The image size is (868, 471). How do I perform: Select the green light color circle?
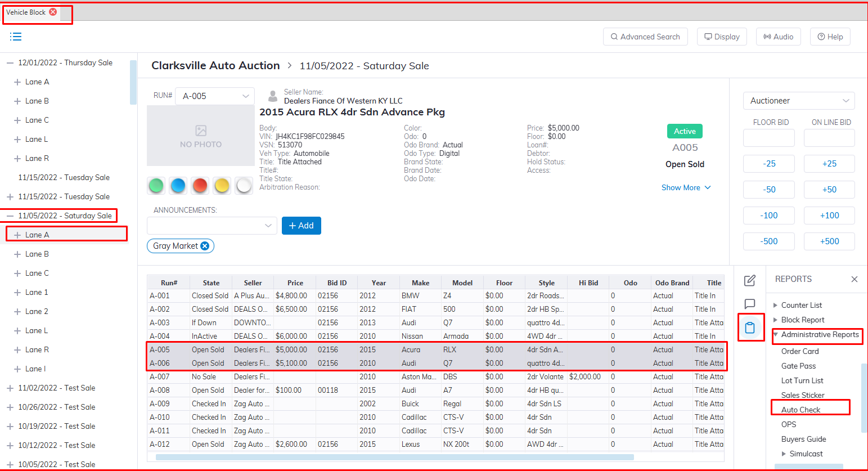(x=156, y=185)
